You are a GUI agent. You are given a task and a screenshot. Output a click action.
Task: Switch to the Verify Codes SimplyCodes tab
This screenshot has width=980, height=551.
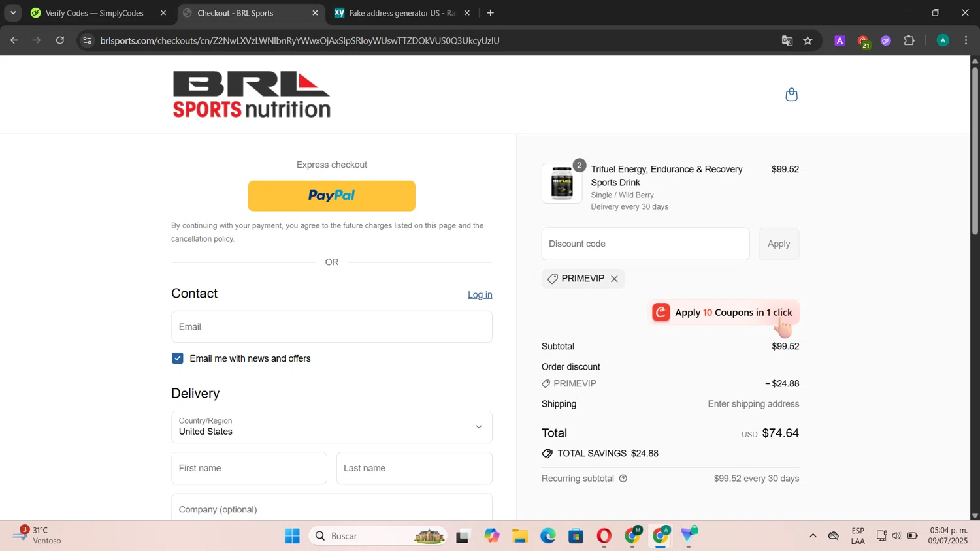tap(95, 13)
